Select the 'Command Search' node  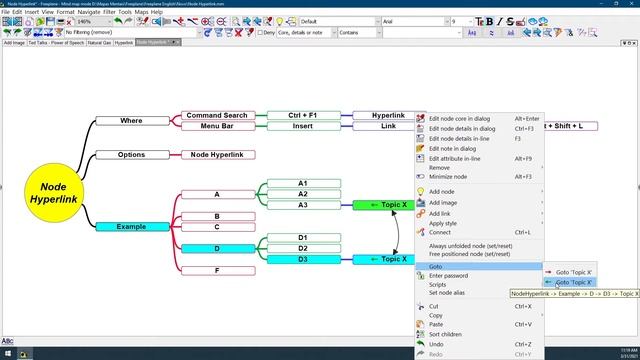click(218, 116)
